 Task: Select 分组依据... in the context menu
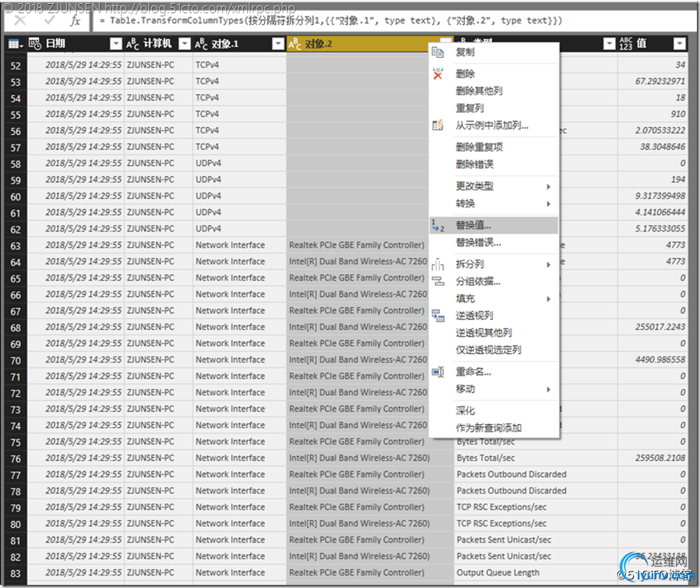(478, 282)
